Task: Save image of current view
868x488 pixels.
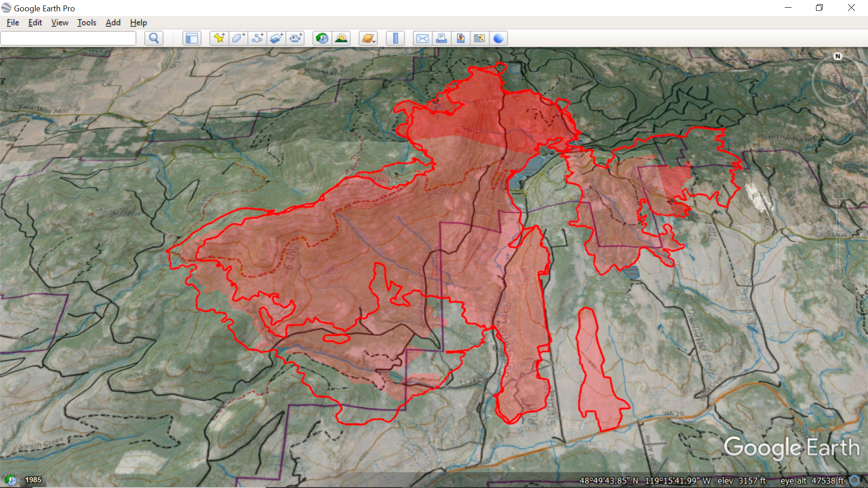Action: pyautogui.click(x=460, y=38)
